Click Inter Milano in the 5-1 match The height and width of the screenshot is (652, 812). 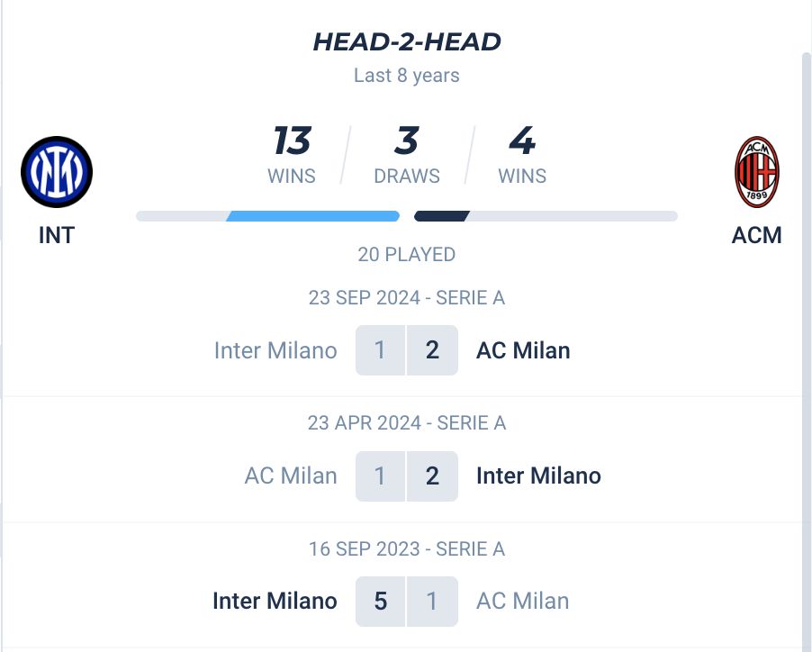(275, 601)
